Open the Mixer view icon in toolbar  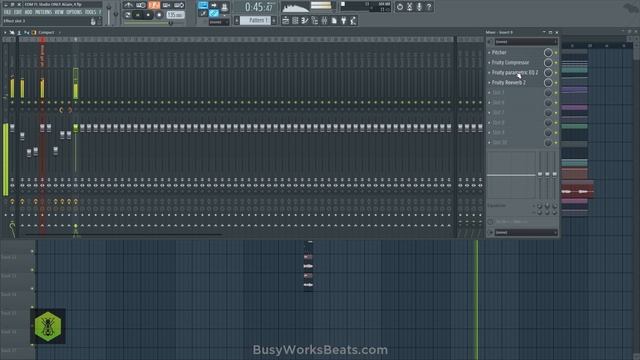324,20
